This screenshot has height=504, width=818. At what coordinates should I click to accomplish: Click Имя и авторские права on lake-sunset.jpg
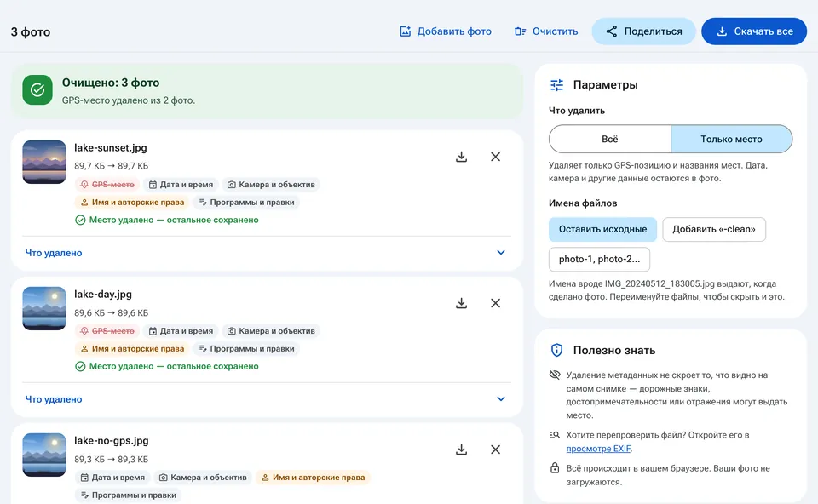pos(133,203)
